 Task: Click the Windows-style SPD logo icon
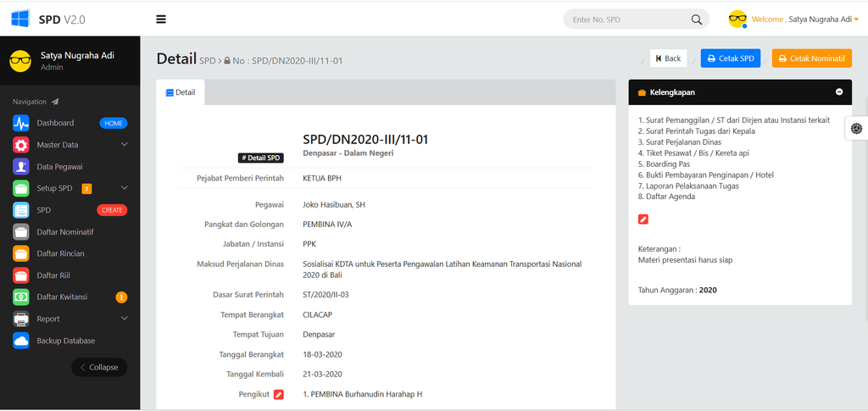click(20, 19)
